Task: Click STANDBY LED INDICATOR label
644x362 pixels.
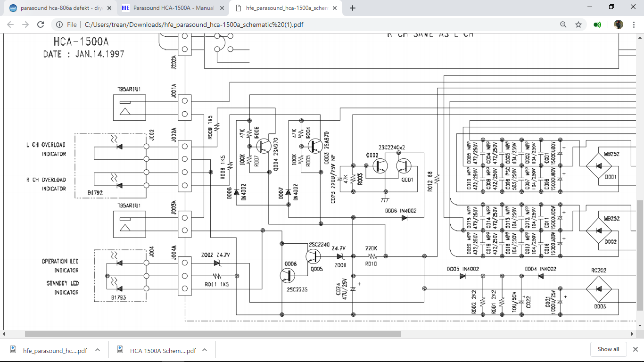Action: [x=62, y=288]
